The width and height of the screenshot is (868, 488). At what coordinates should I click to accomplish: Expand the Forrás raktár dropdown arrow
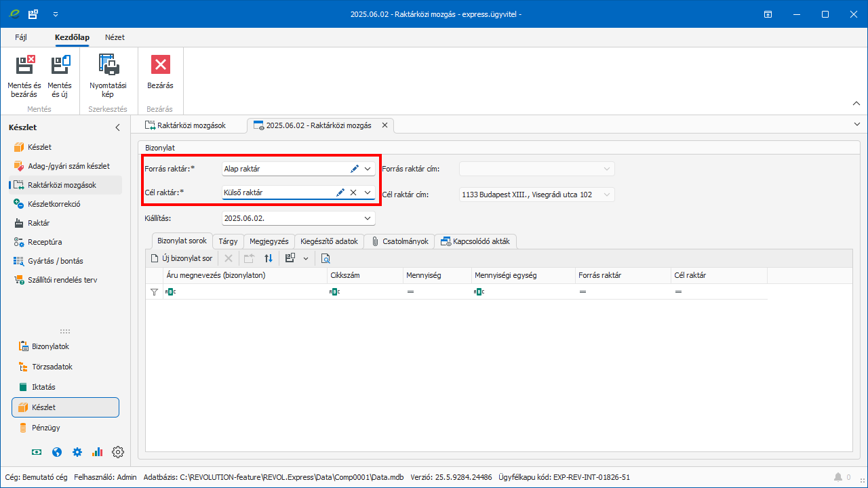(x=368, y=168)
